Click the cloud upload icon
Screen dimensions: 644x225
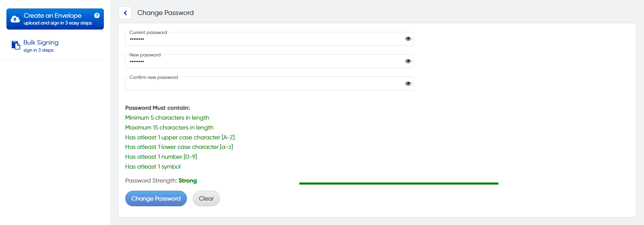(15, 19)
